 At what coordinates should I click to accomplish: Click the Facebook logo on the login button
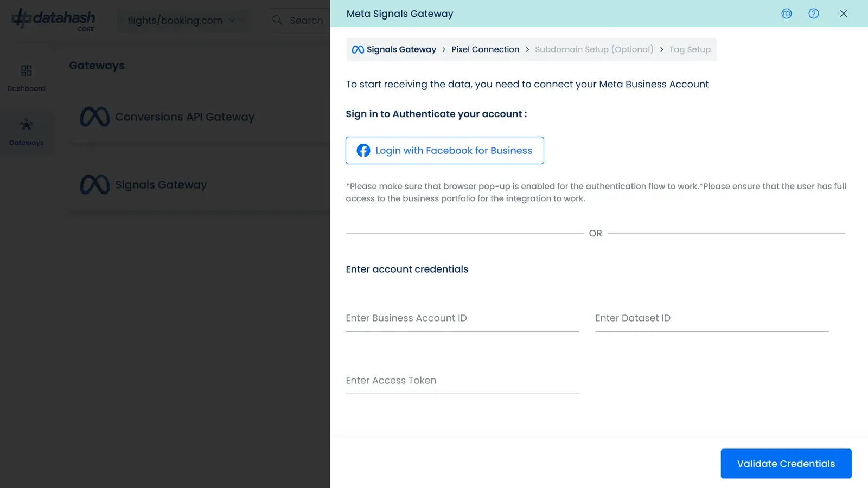coord(363,151)
